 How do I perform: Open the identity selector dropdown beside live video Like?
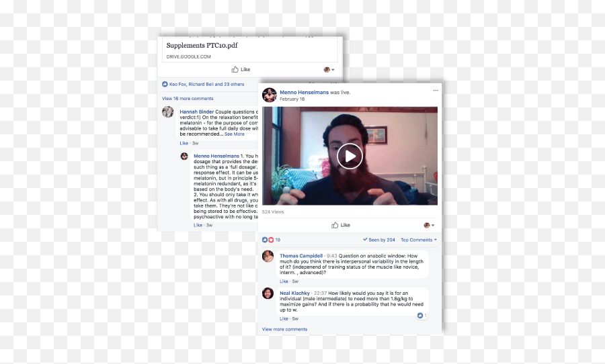pyautogui.click(x=429, y=225)
